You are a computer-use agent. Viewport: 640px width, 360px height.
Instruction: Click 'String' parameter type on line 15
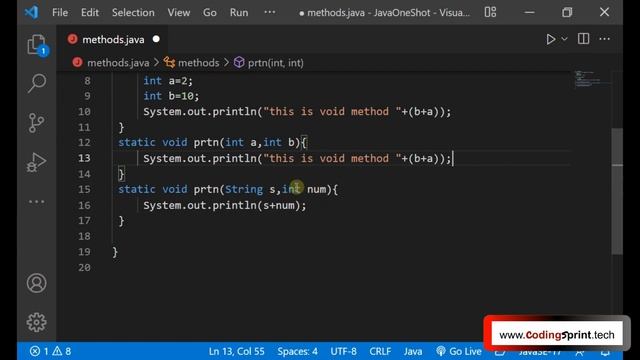point(244,189)
